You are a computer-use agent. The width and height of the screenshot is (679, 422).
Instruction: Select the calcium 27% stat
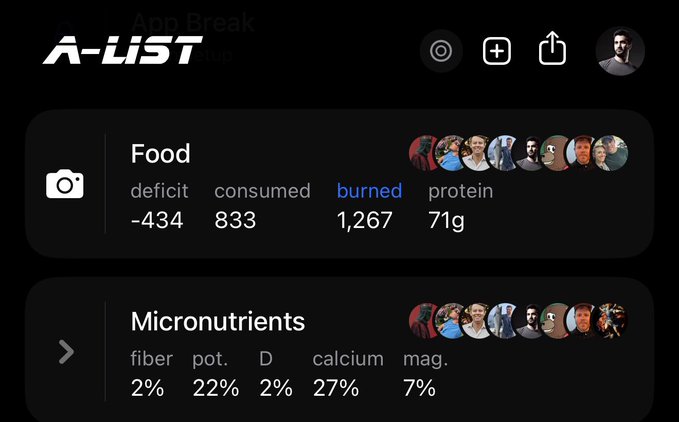click(335, 388)
